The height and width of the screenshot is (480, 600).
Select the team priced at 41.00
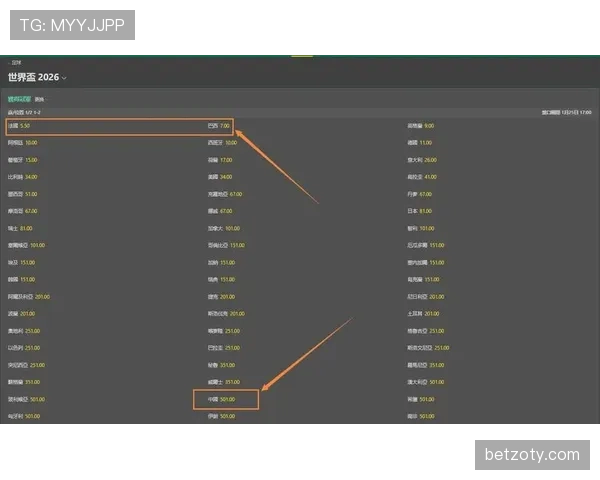tap(422, 177)
